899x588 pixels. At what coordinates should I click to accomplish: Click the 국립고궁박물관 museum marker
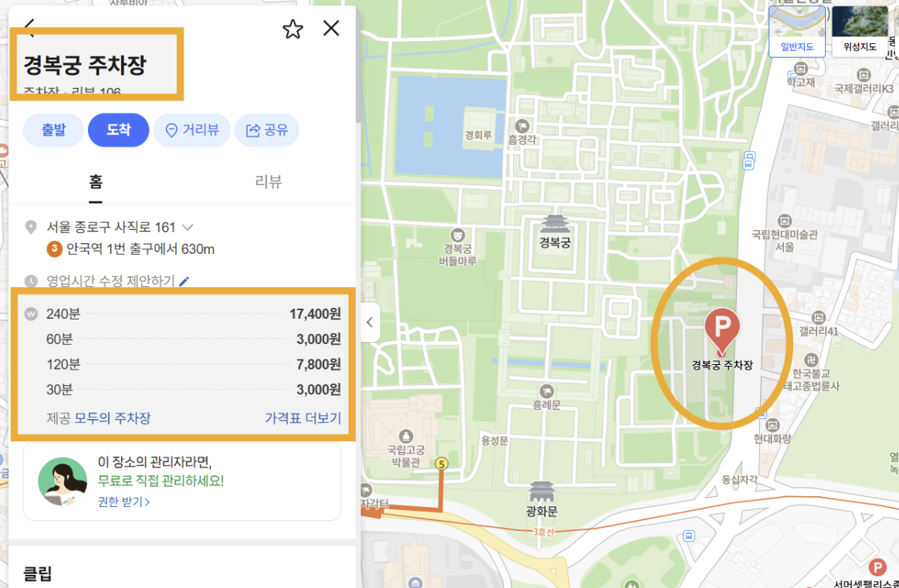406,438
